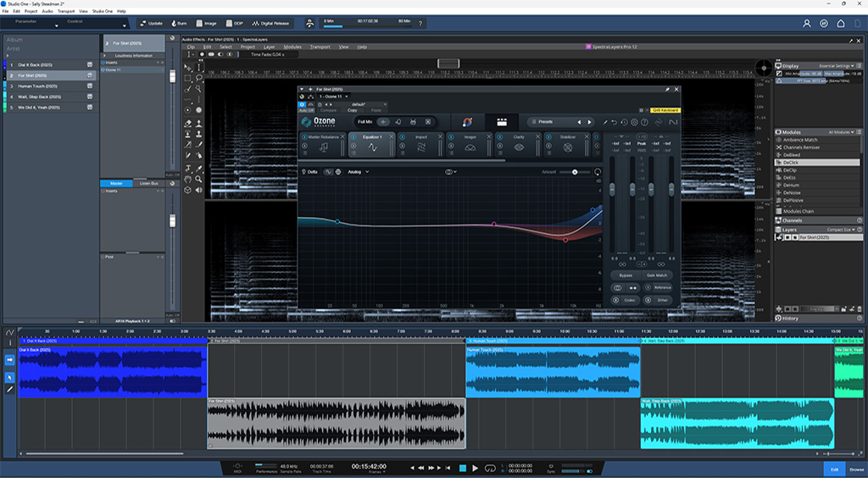
Task: Open the Clarity module in Ozone
Action: click(x=518, y=144)
